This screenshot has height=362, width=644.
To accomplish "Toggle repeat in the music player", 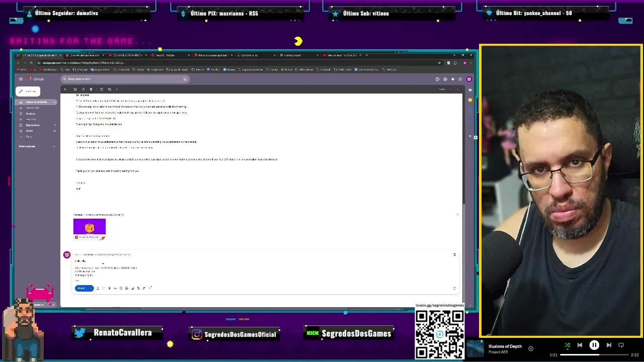I will [x=621, y=345].
